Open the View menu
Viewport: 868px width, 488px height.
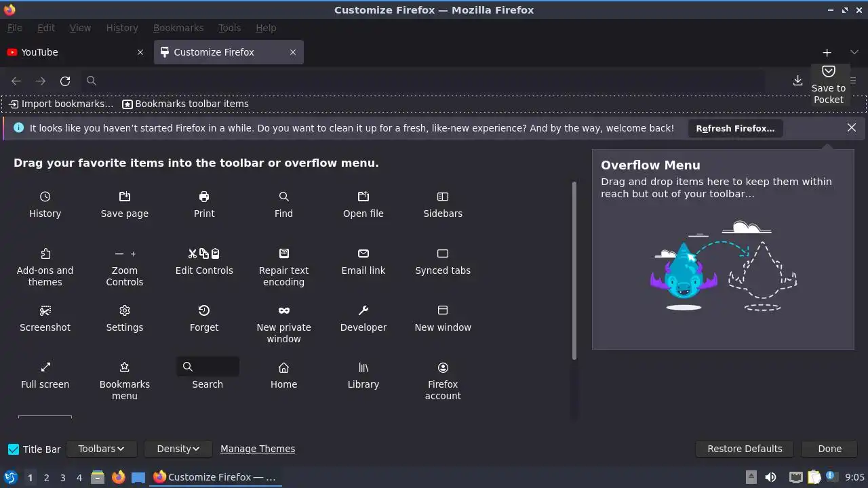pyautogui.click(x=80, y=28)
